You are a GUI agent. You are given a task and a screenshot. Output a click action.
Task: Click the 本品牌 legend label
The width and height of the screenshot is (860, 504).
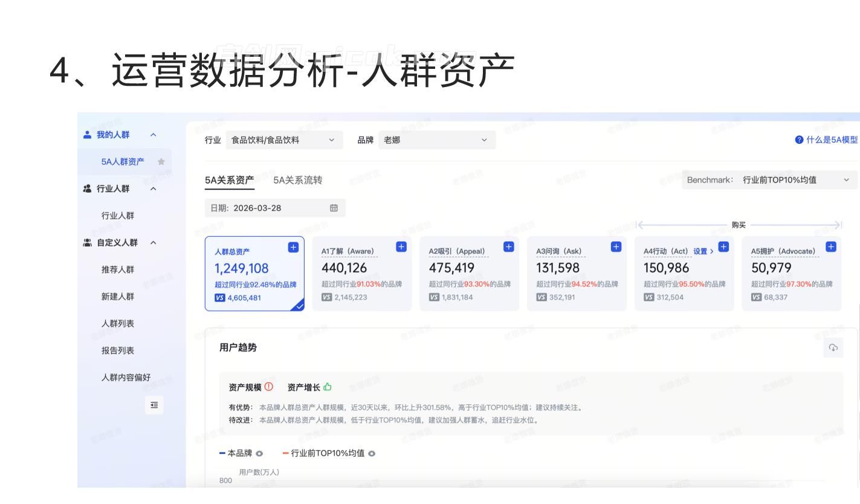coord(240,453)
